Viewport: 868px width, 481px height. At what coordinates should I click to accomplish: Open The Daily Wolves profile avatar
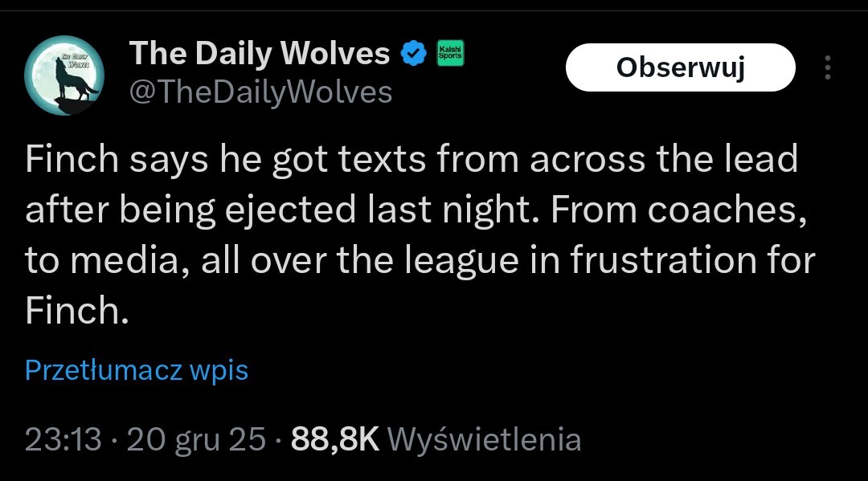coord(64,75)
